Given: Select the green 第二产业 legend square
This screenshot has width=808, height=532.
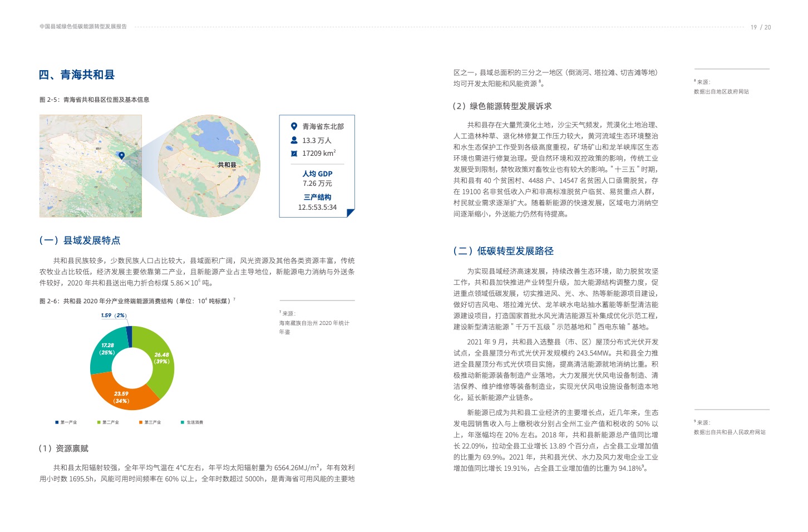Looking at the screenshot, I should point(98,422).
